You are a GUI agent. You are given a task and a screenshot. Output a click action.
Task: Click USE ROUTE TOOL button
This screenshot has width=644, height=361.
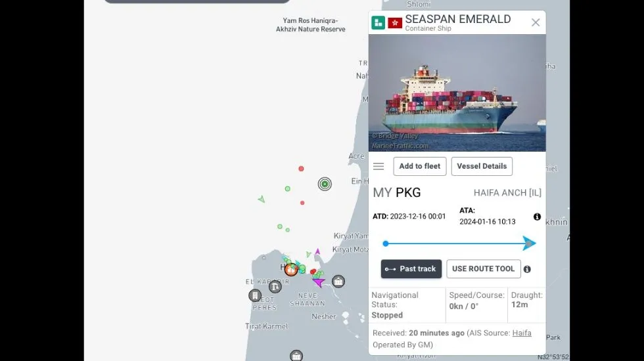click(x=484, y=268)
